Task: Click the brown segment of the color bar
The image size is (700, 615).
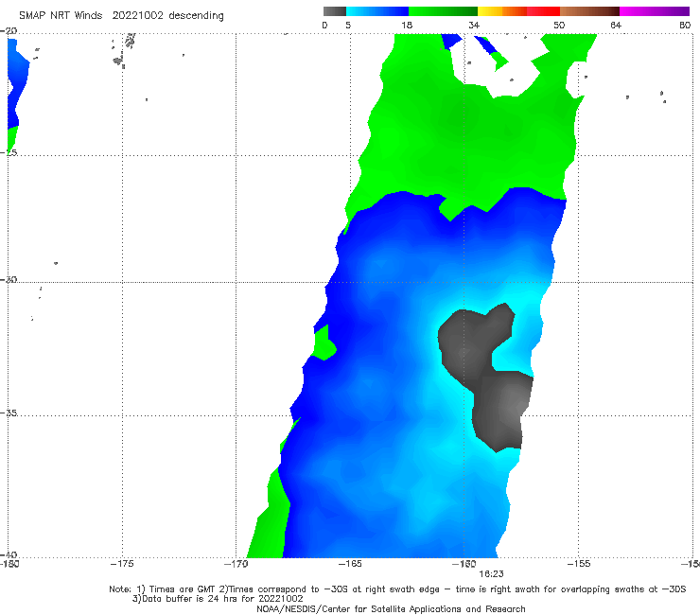Action: tap(589, 11)
